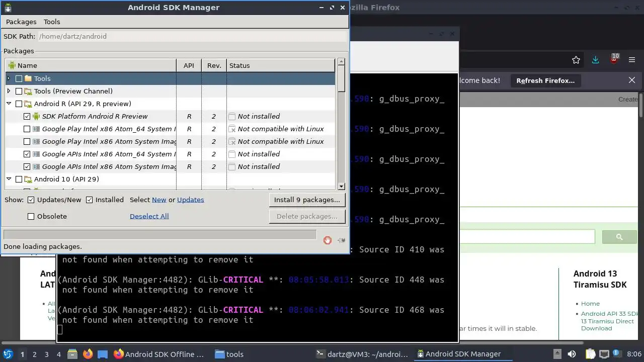The image size is (644, 362).
Task: Click the webpage search input box
Action: pos(527,237)
